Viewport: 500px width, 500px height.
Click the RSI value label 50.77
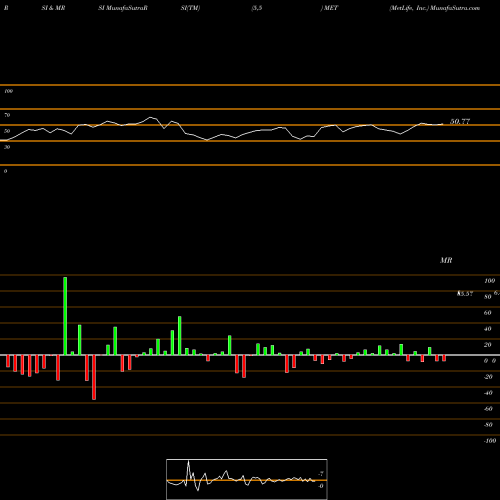(x=460, y=121)
